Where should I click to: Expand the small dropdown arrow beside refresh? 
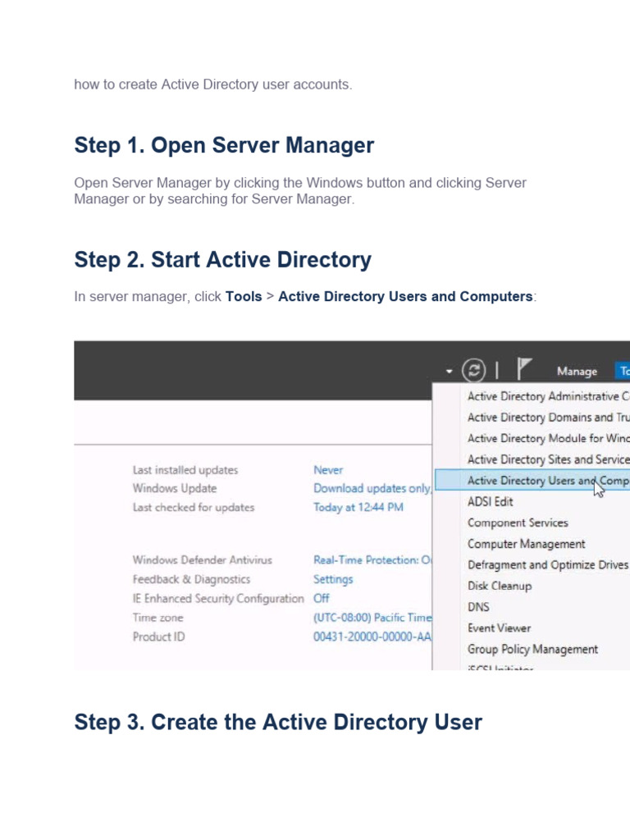[x=449, y=371]
